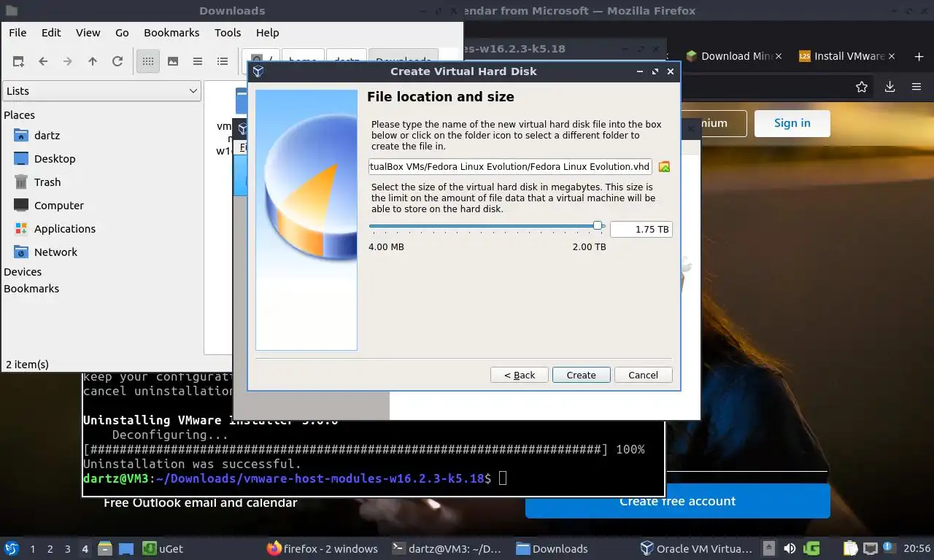This screenshot has height=560, width=934.
Task: Select Desktop in Places sidebar
Action: tap(55, 159)
